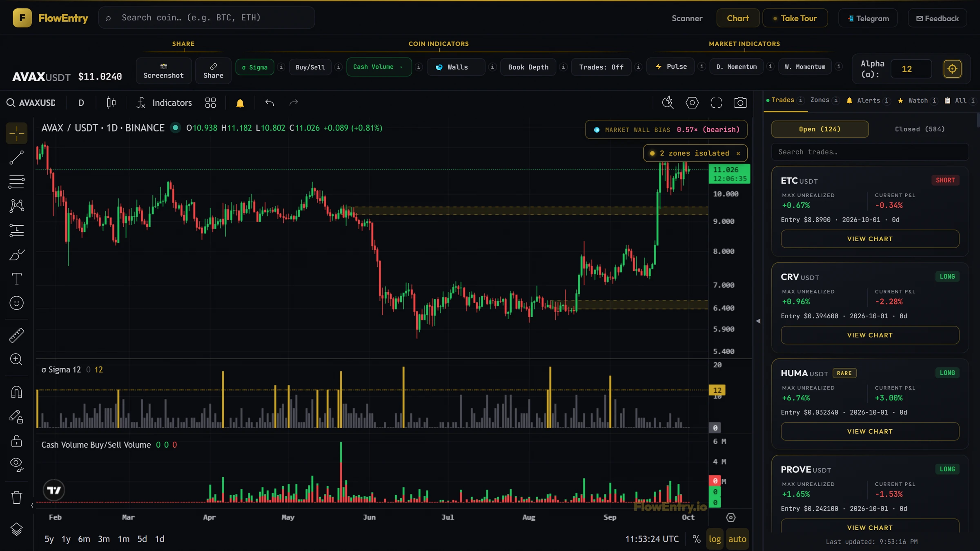Open the Watch tab
This screenshot has width=980, height=551.
913,100
